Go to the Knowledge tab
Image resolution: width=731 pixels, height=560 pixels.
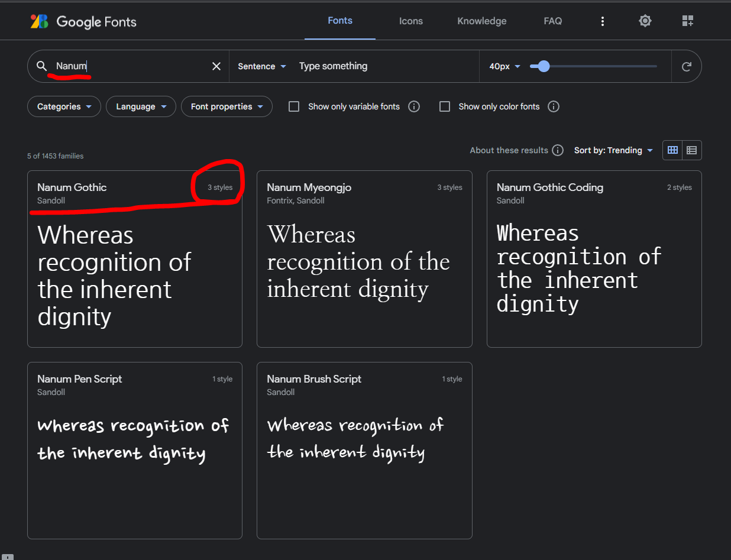[x=482, y=21]
